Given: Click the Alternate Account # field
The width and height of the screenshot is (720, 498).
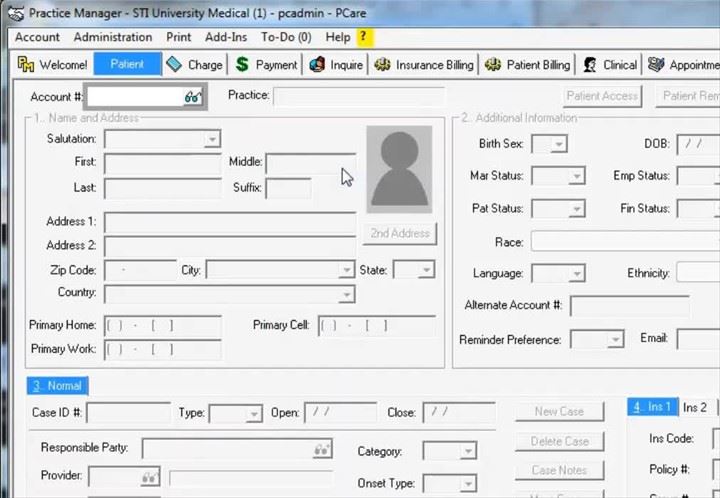Looking at the screenshot, I should pyautogui.click(x=629, y=306).
